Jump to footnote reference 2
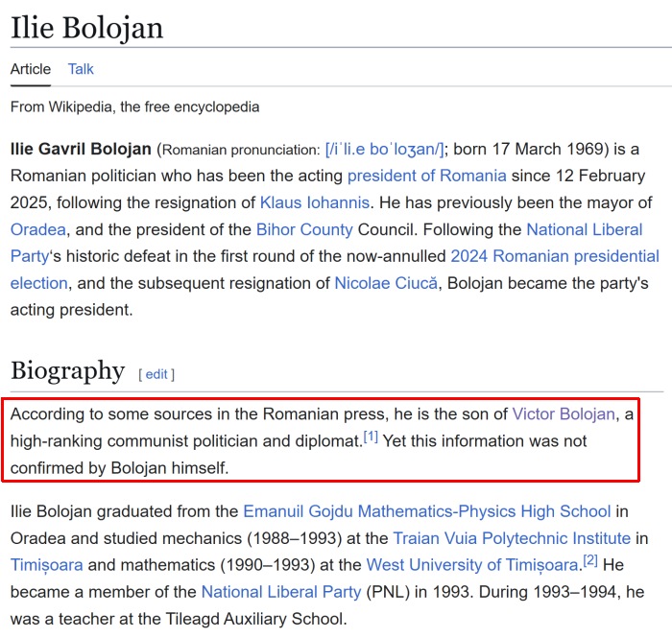 590,560
